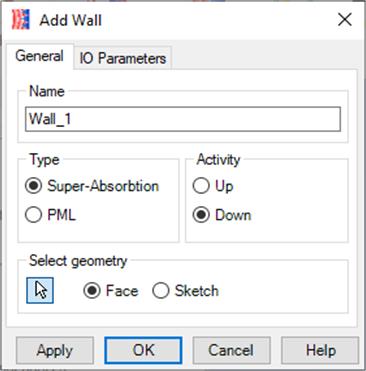Click the Activity group label

pos(218,160)
